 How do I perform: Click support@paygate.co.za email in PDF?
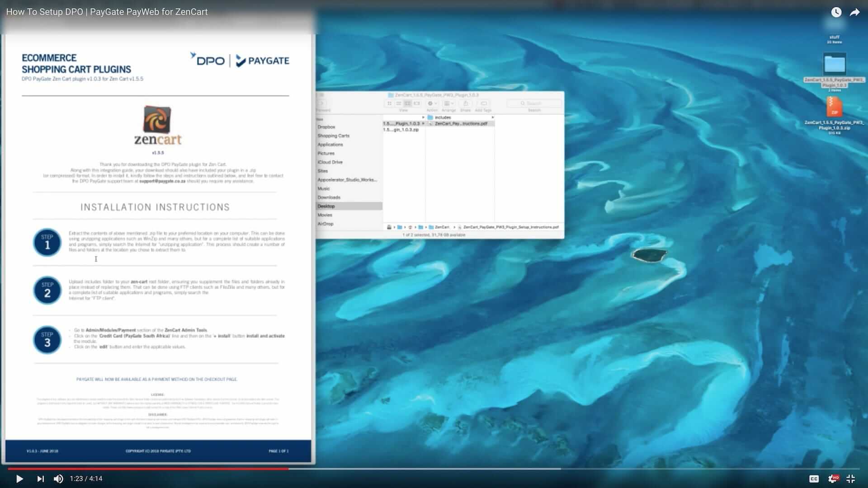162,181
